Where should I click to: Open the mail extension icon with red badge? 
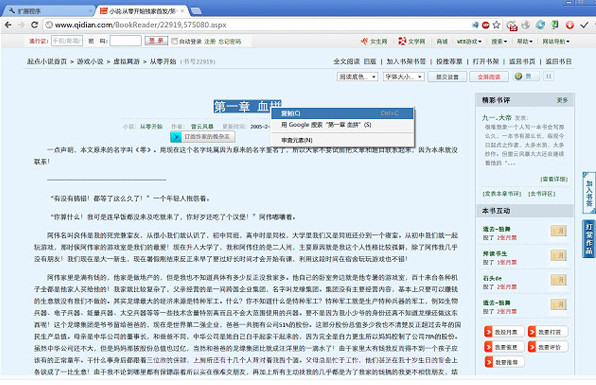point(512,25)
